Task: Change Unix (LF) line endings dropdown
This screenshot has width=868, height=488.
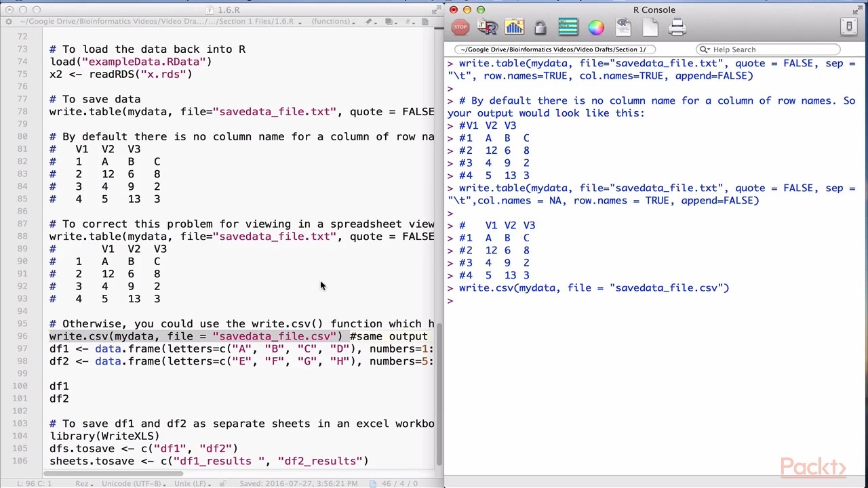Action: point(192,483)
